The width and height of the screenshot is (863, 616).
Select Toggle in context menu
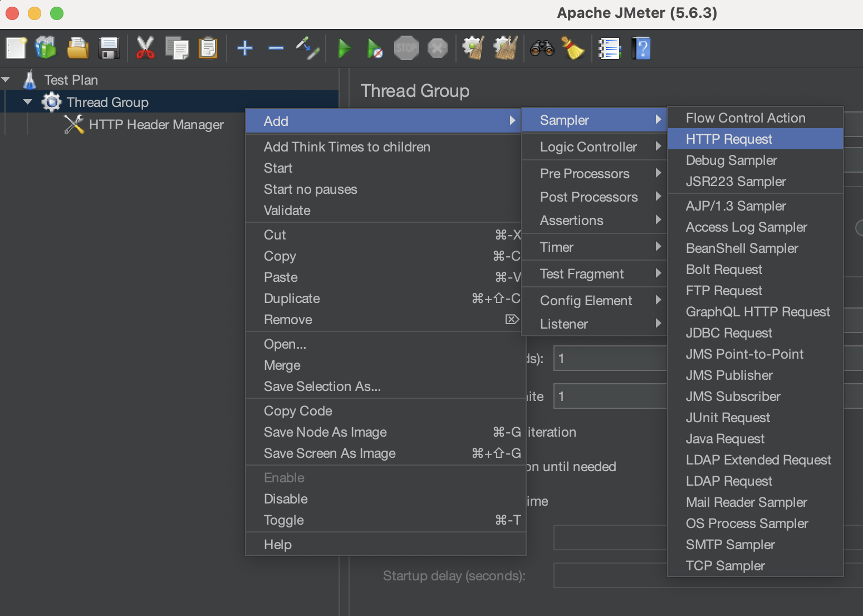tap(385, 520)
